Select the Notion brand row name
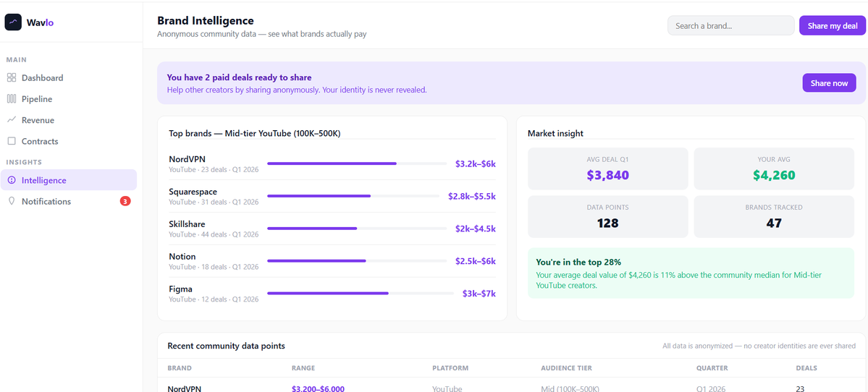Image resolution: width=868 pixels, height=392 pixels. pos(182,257)
